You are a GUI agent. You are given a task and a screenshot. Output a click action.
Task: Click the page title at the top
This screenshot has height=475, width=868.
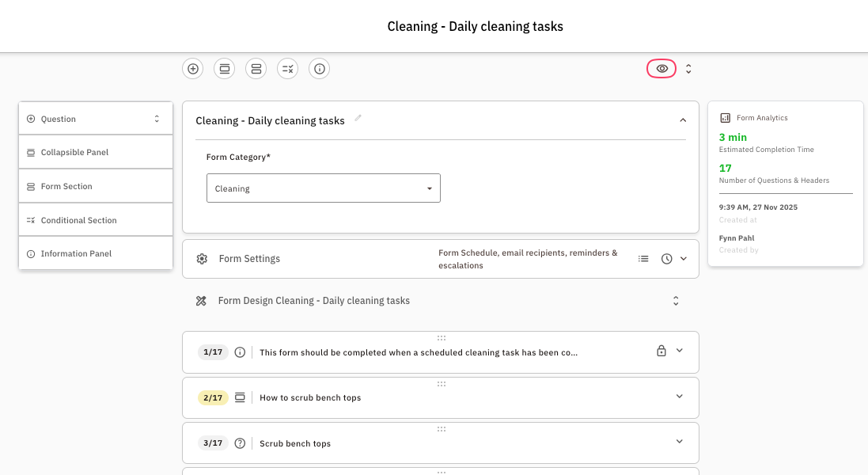(475, 27)
